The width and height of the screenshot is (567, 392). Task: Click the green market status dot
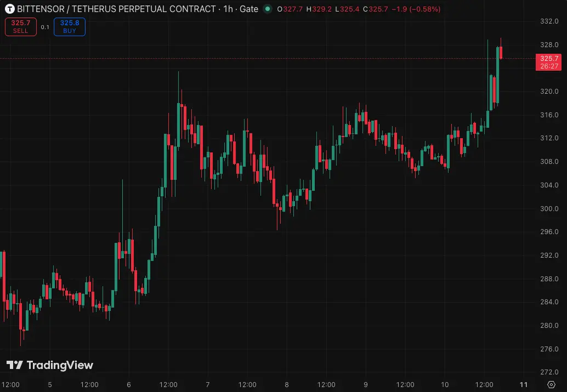pyautogui.click(x=268, y=9)
